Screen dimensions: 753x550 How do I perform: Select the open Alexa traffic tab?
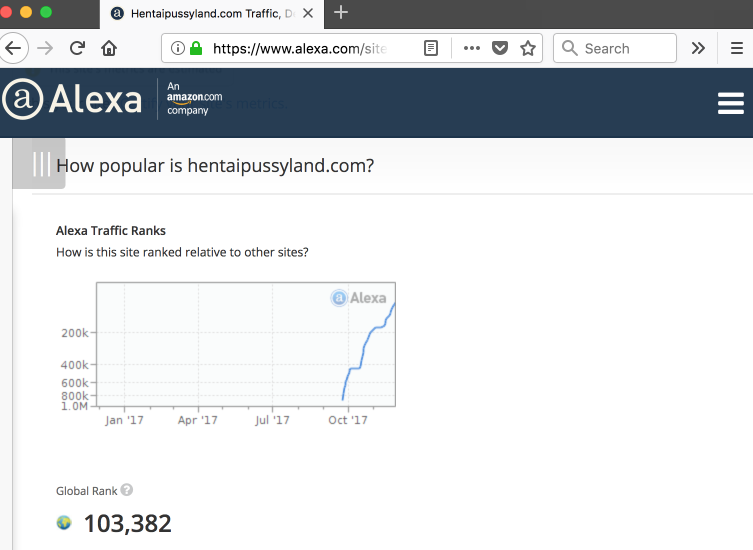(x=210, y=13)
